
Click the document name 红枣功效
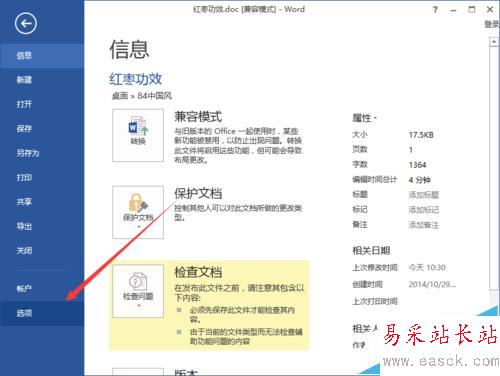(x=136, y=79)
